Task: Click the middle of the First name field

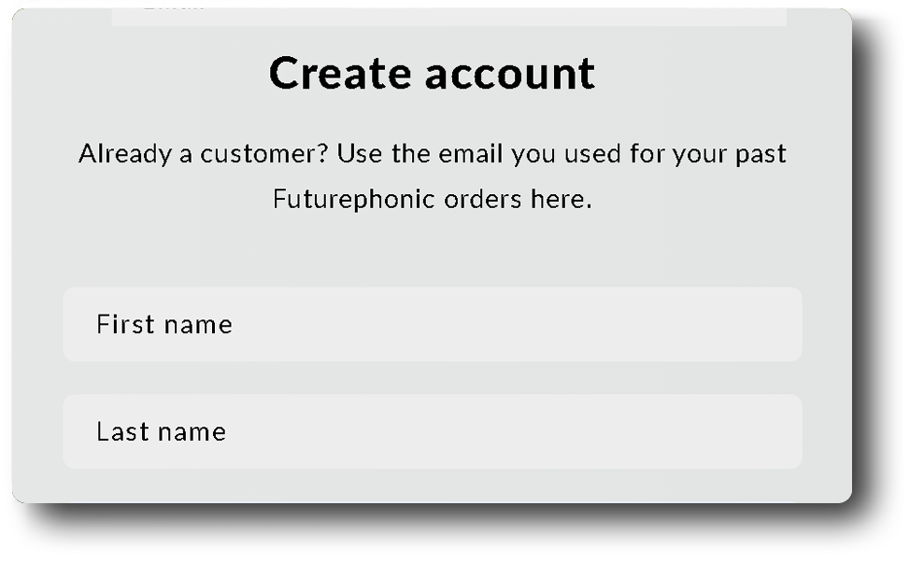Action: pyautogui.click(x=432, y=324)
